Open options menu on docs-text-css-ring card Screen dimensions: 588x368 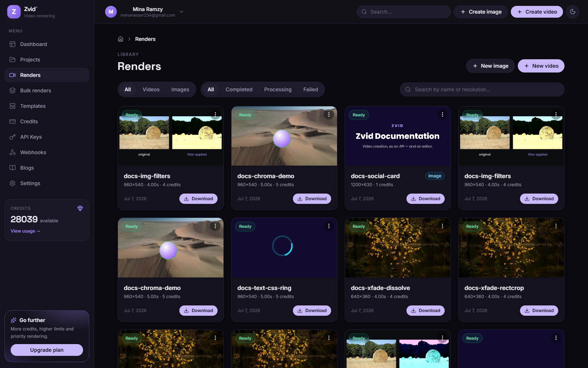point(329,226)
